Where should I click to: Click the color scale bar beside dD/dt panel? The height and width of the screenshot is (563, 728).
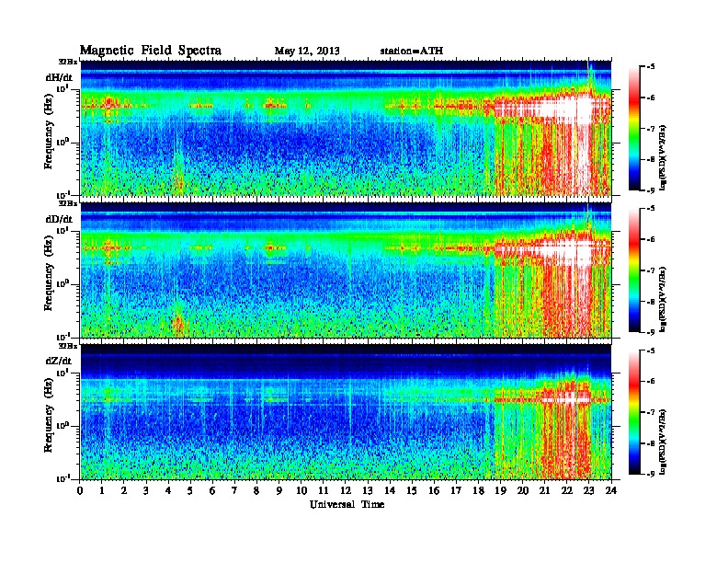[x=634, y=270]
